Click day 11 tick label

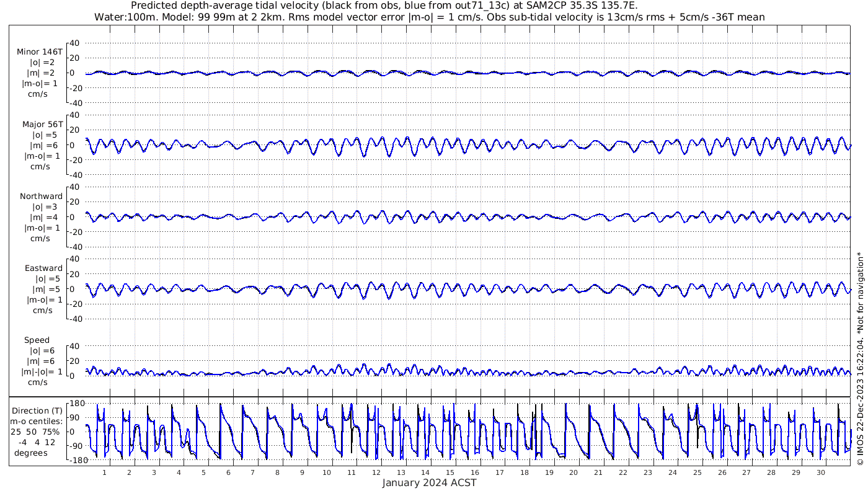(352, 472)
